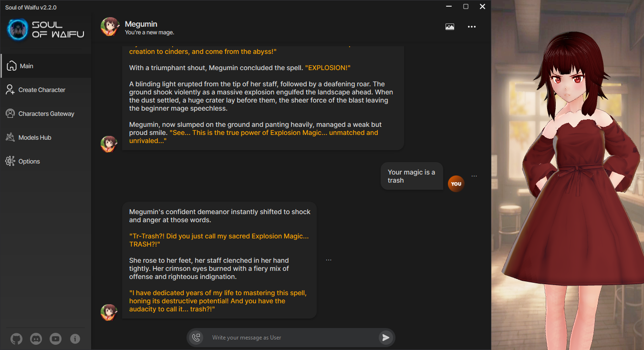The height and width of the screenshot is (350, 644).
Task: Open the GitHub link icon
Action: click(16, 339)
